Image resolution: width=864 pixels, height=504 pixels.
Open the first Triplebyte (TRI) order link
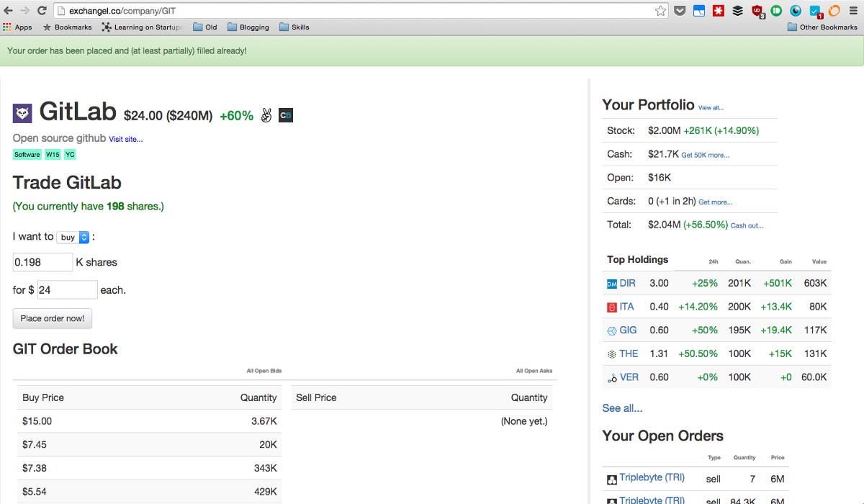click(x=652, y=477)
